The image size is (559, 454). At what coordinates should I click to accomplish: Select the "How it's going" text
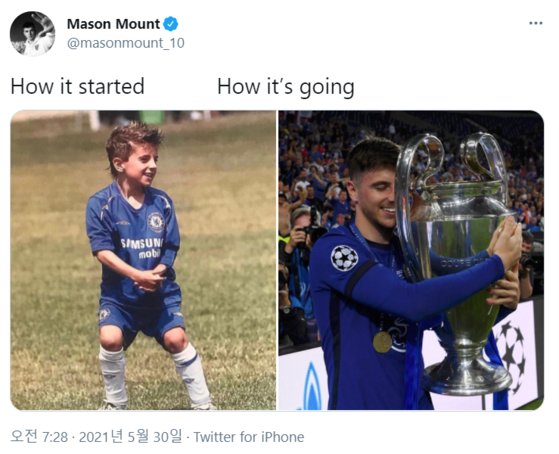tap(286, 87)
